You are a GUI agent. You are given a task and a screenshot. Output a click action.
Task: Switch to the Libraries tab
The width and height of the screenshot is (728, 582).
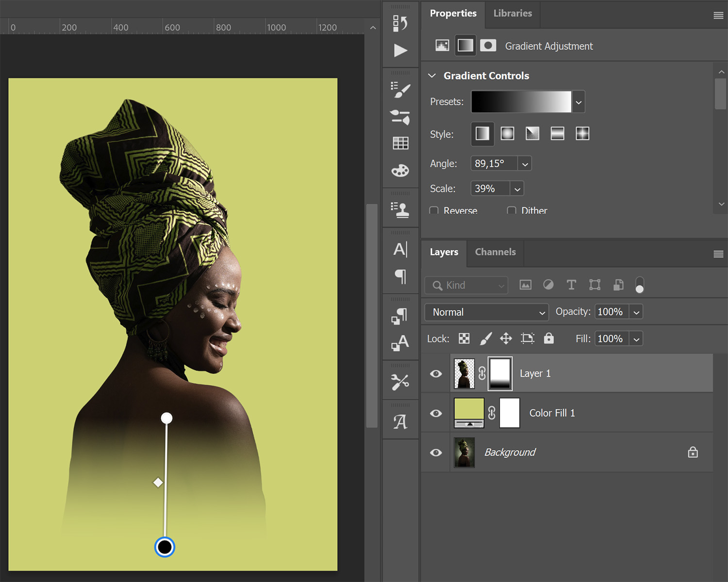click(513, 14)
